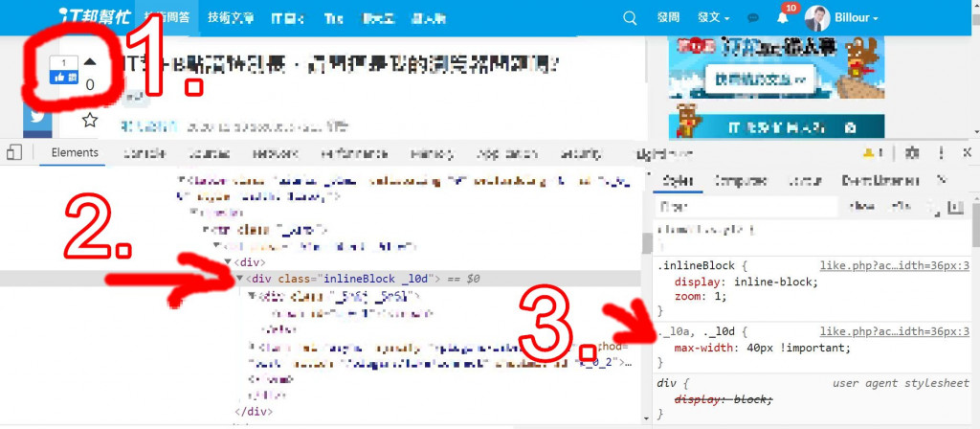
Task: Collapse the plain <div> parent node
Action: [x=228, y=262]
